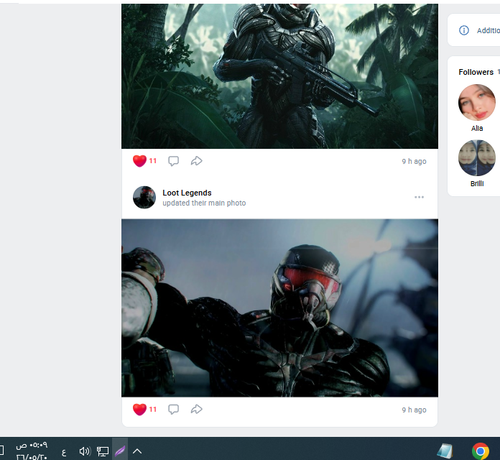The image size is (500, 460).
Task: Click the Additional info icon
Action: pos(464,30)
